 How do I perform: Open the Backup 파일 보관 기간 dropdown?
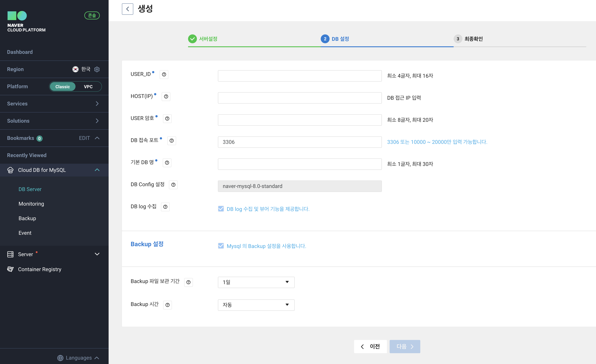(256, 282)
